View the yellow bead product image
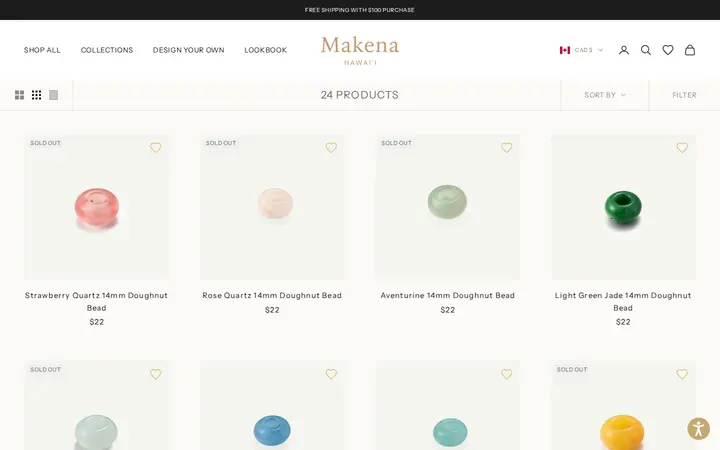720x450 pixels. tap(623, 405)
